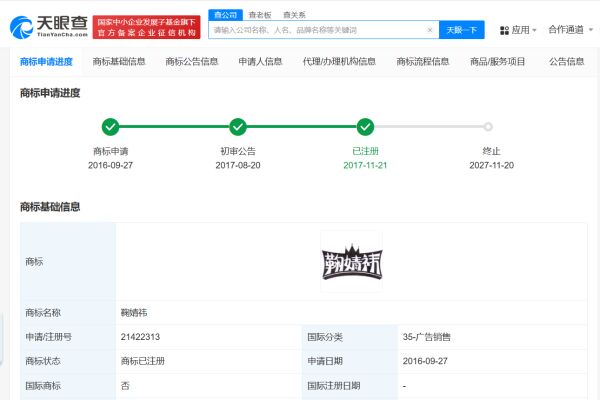Open the 鞠婧祎 trademark image
Image resolution: width=600 pixels, height=400 pixels.
pos(351,262)
